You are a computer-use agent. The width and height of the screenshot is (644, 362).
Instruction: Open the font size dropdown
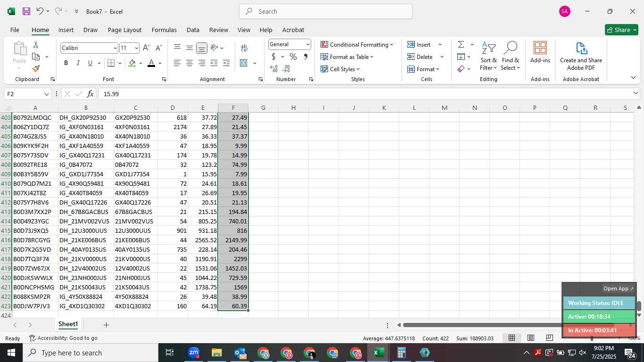[x=136, y=48]
